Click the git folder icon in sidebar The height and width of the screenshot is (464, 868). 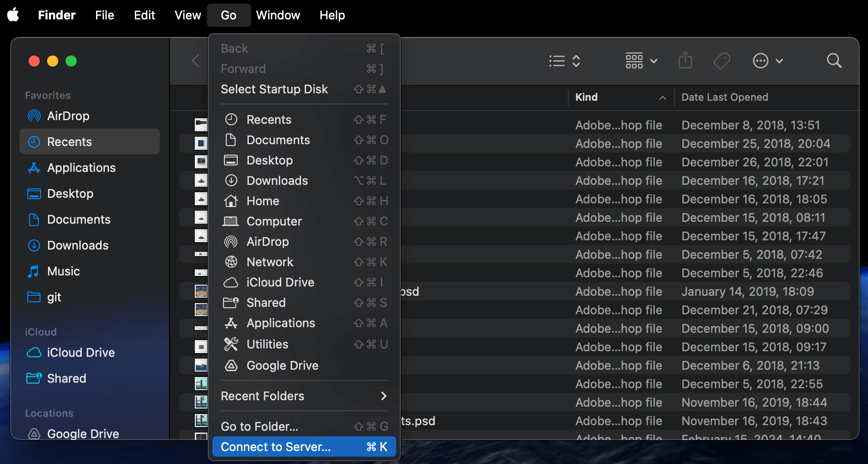pyautogui.click(x=34, y=297)
